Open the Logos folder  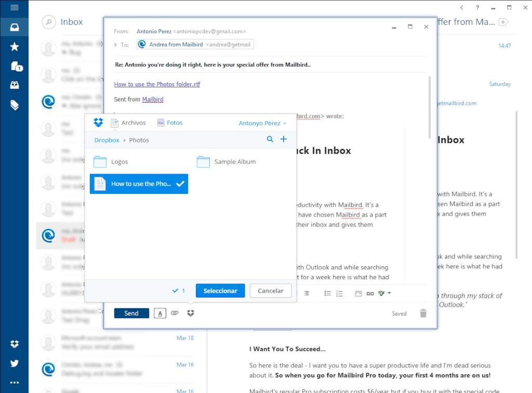click(111, 162)
